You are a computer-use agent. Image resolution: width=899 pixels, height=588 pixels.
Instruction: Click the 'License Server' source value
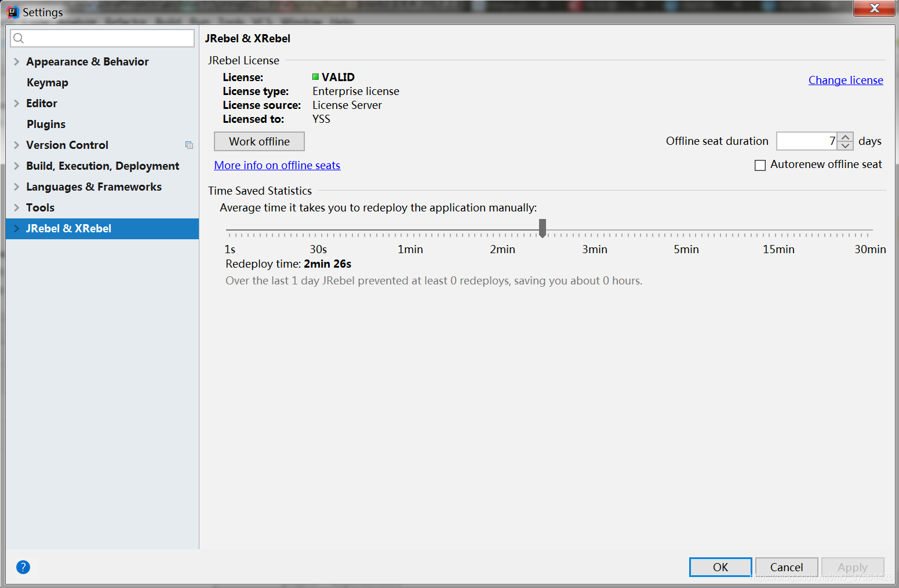(x=347, y=105)
